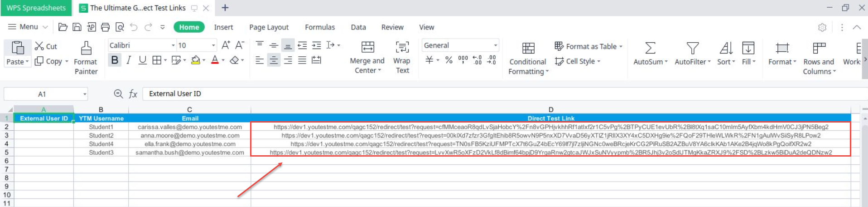This screenshot has height=207, width=868.
Task: Click the Format Painter icon
Action: tap(86, 49)
